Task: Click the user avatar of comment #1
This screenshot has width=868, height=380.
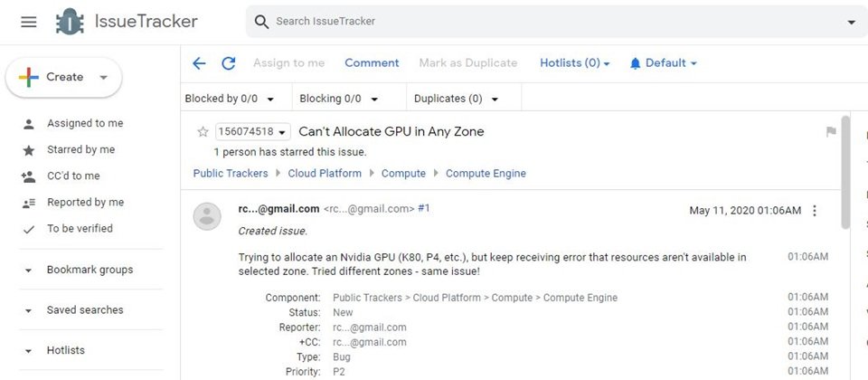Action: click(207, 215)
